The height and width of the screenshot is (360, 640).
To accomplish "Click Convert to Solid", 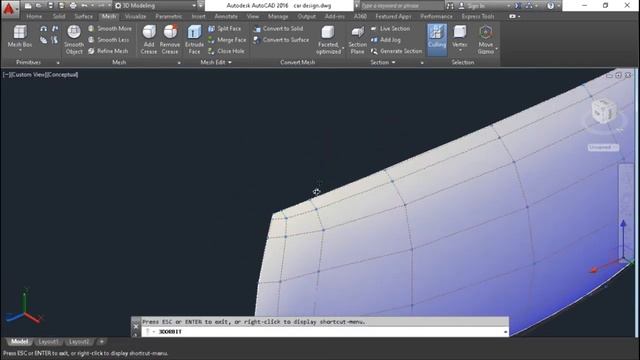I will 278,29.
